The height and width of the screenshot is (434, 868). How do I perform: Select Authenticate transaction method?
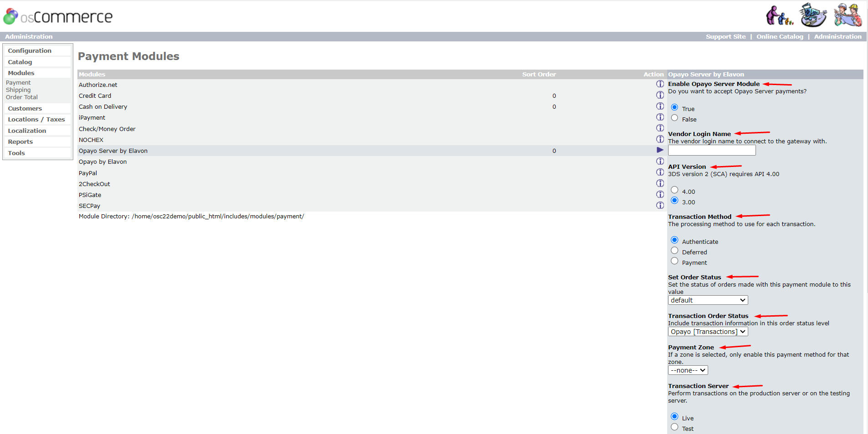[674, 240]
